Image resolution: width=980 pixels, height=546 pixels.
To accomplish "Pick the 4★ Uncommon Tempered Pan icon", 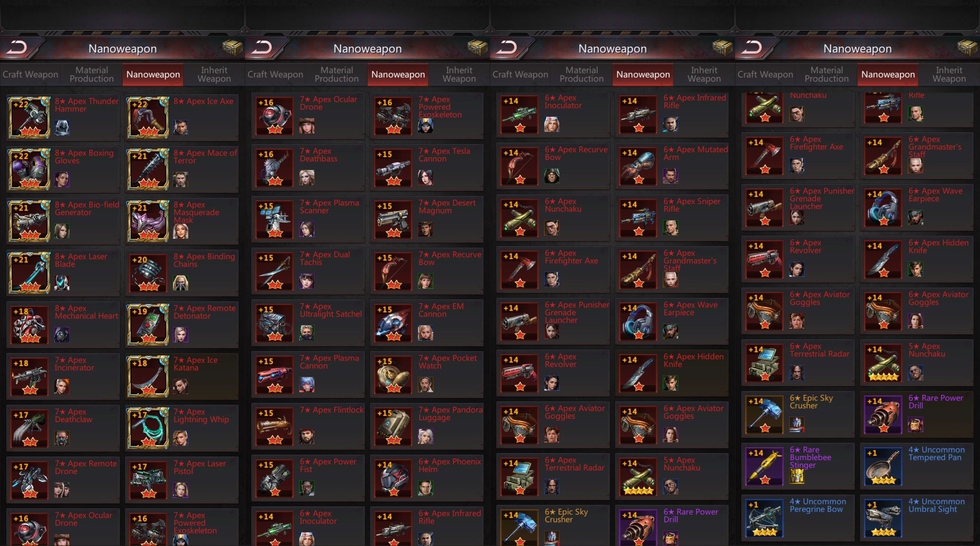I will coord(883,467).
